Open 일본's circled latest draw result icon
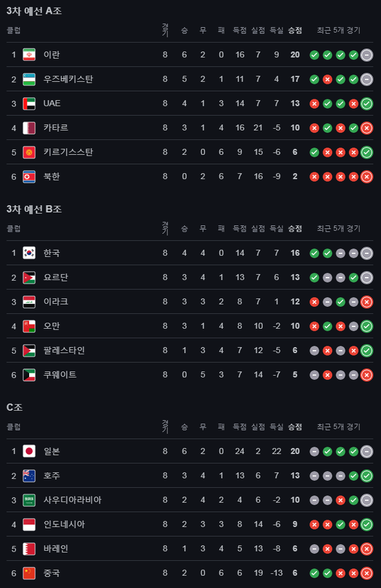381x588 pixels. point(367,451)
